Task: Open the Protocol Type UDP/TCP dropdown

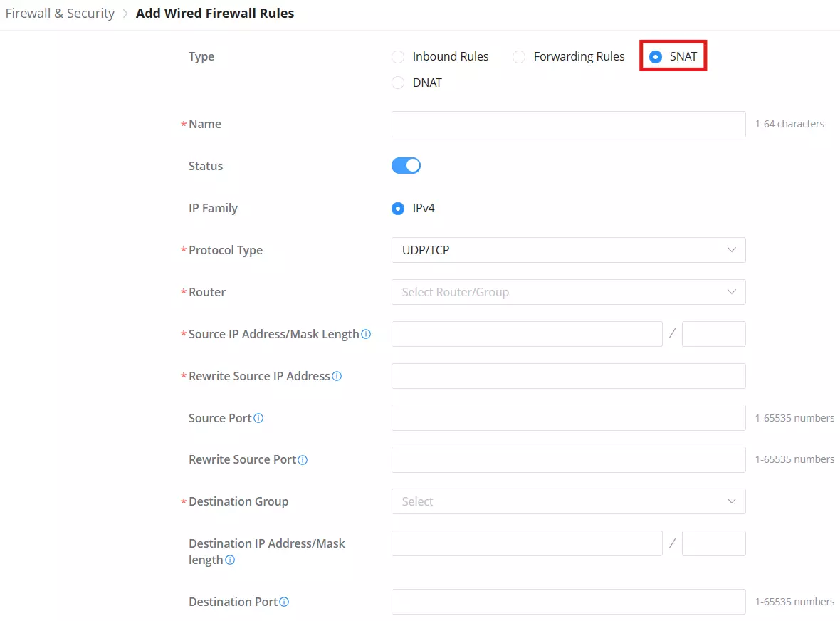Action: click(568, 250)
